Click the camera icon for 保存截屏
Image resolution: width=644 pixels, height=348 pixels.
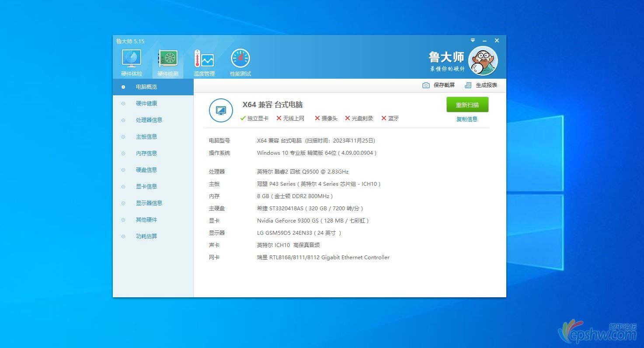tap(426, 85)
